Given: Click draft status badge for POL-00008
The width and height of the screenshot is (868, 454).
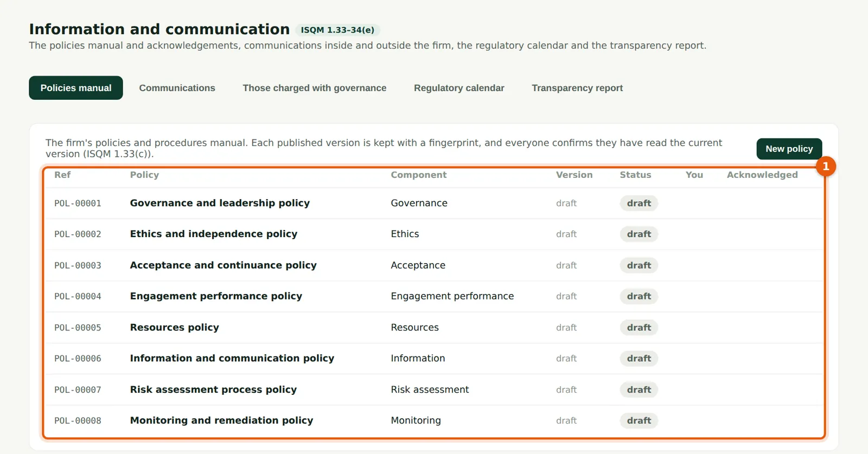Looking at the screenshot, I should pyautogui.click(x=639, y=421).
